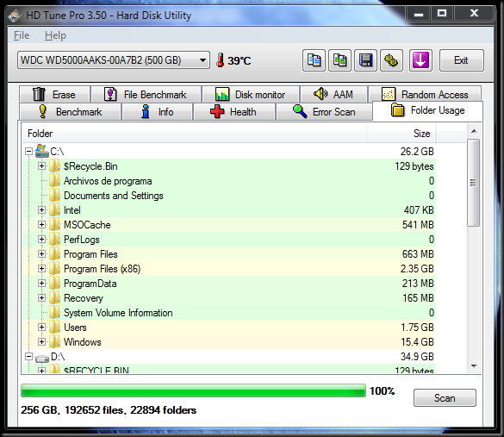Switch to the Error Scan tab
The image size is (504, 437).
click(x=324, y=111)
